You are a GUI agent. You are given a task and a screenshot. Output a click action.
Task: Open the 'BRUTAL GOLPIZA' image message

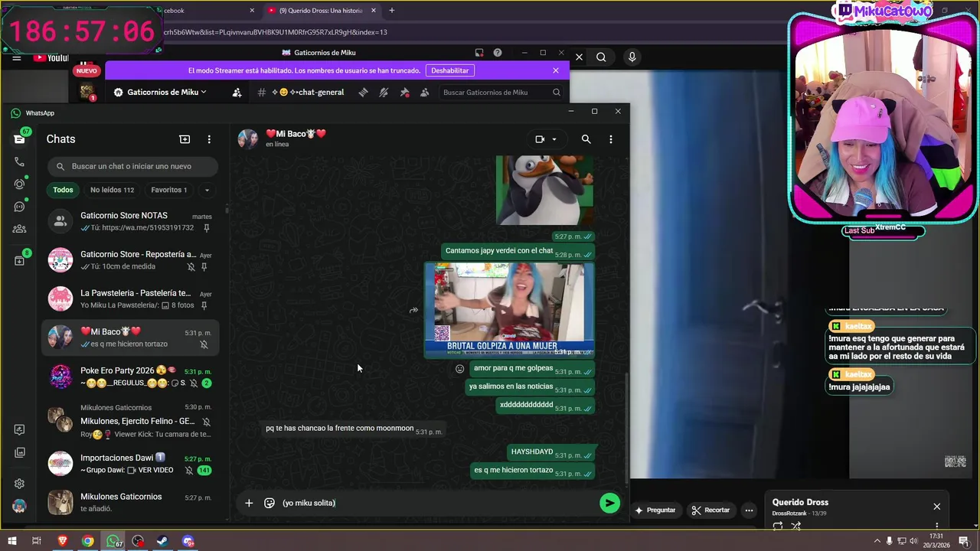click(x=509, y=310)
